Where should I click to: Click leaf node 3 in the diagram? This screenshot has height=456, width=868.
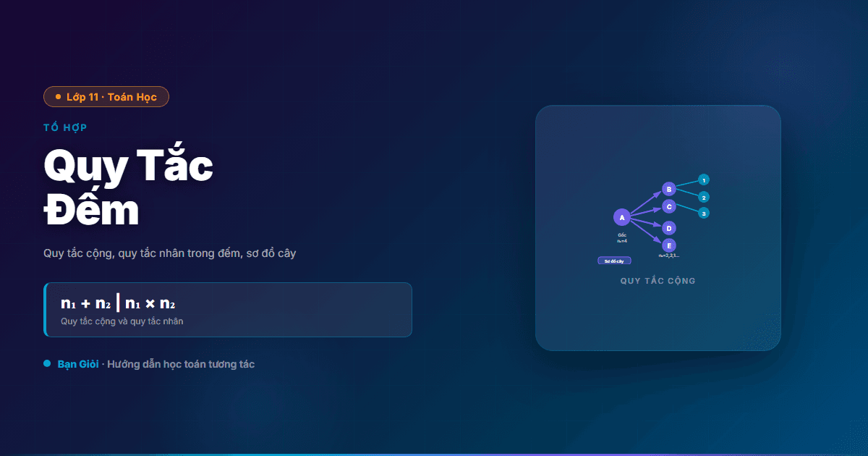coord(704,213)
